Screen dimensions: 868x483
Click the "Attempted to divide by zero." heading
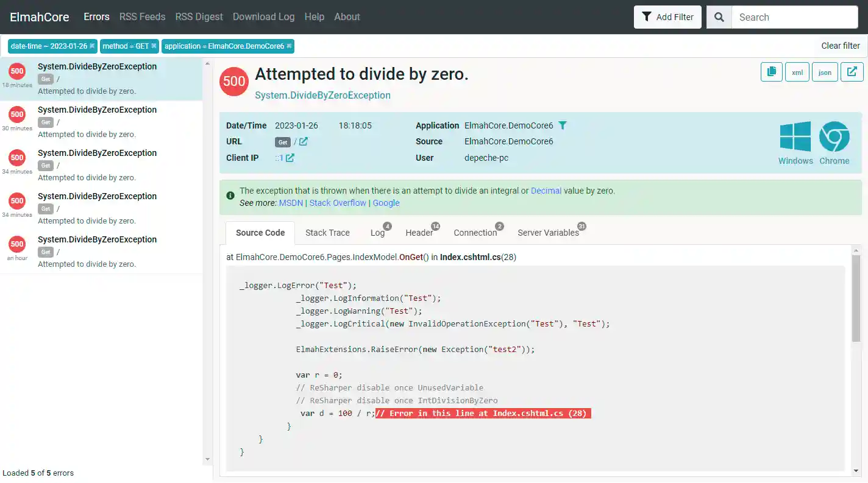pos(361,74)
